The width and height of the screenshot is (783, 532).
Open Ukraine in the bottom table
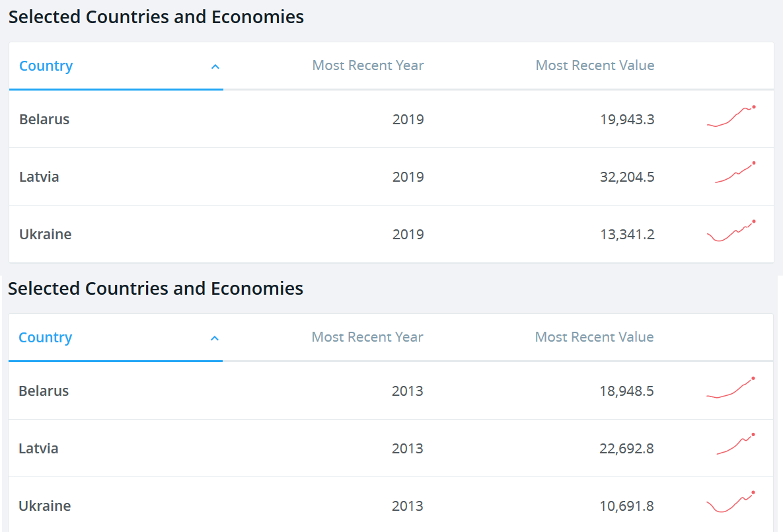click(x=45, y=506)
